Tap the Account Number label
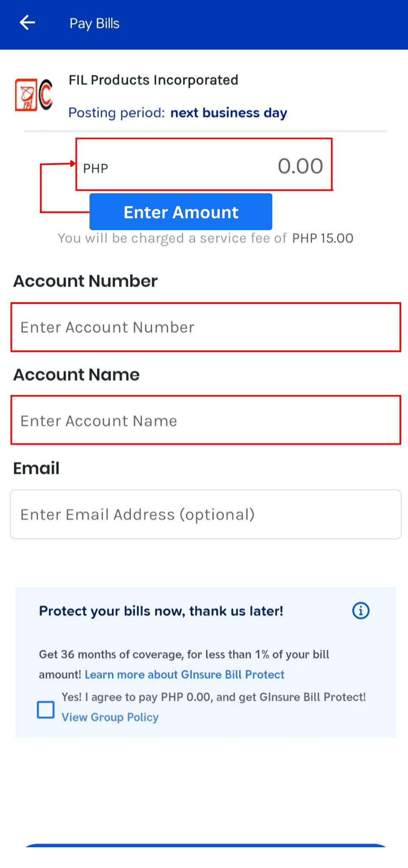The height and width of the screenshot is (868, 408). (x=85, y=281)
